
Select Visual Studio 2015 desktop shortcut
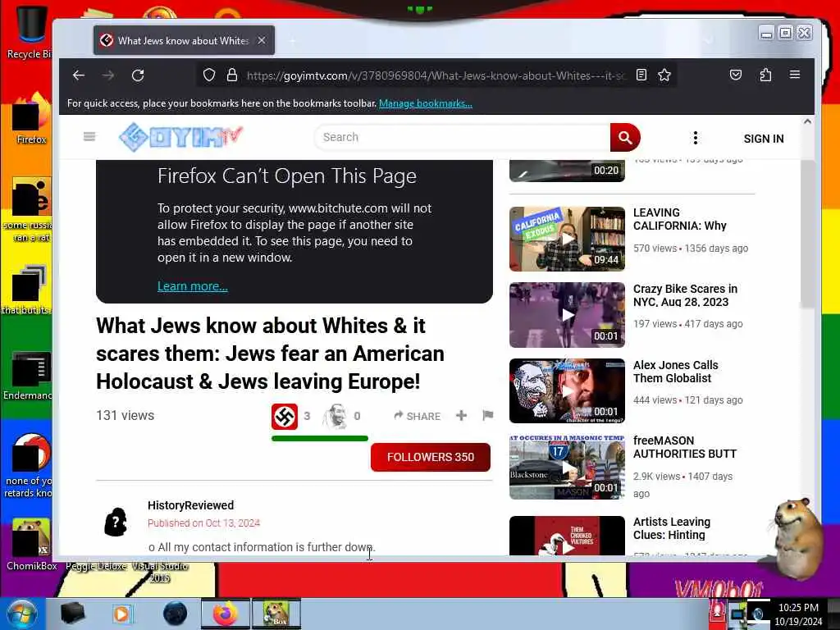pyautogui.click(x=160, y=572)
